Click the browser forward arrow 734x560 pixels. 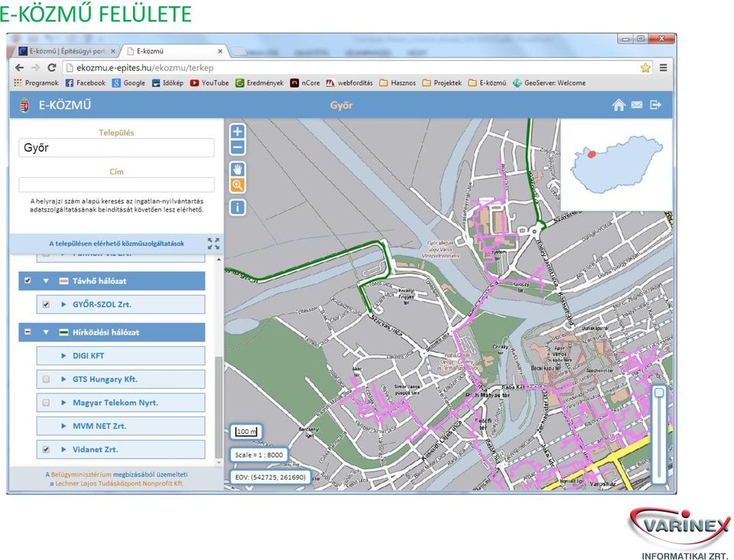coord(36,68)
